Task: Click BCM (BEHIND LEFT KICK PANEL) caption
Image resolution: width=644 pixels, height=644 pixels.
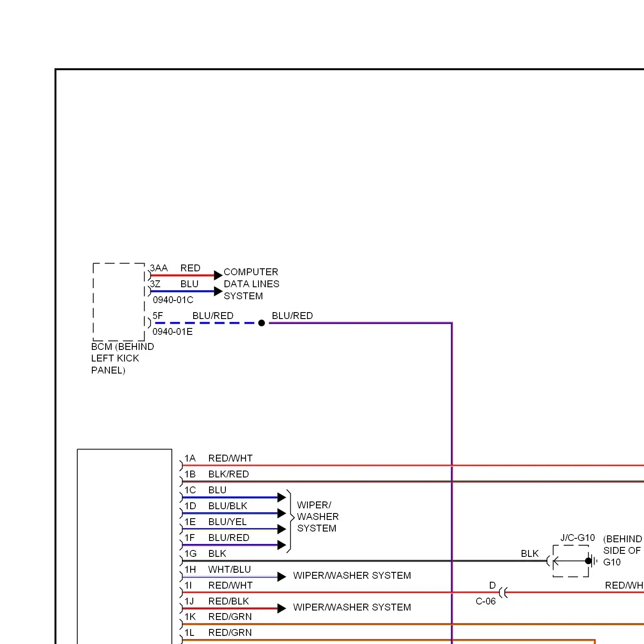Action: tap(122, 358)
